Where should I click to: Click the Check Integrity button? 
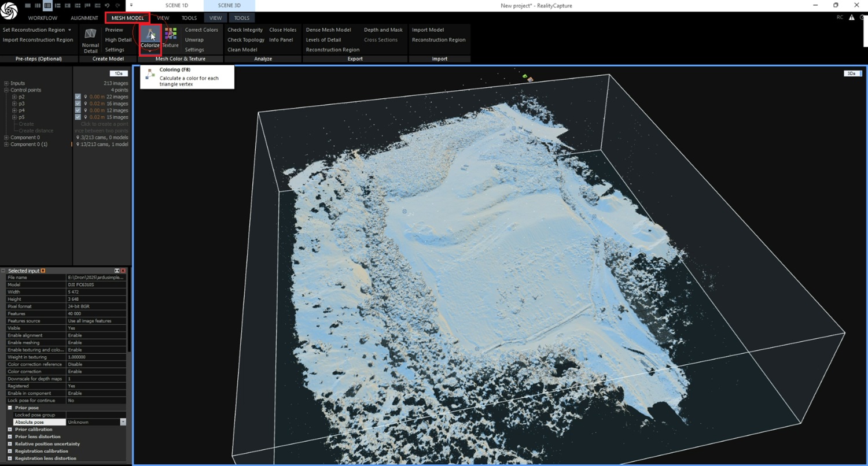[245, 29]
